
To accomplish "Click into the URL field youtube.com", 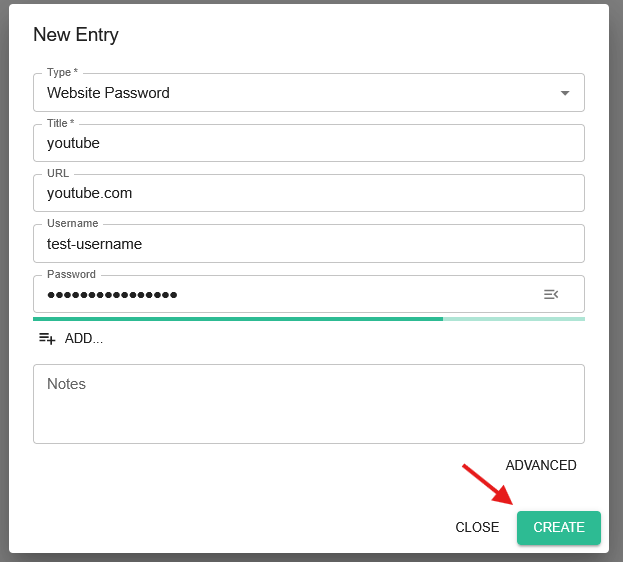I will point(309,193).
